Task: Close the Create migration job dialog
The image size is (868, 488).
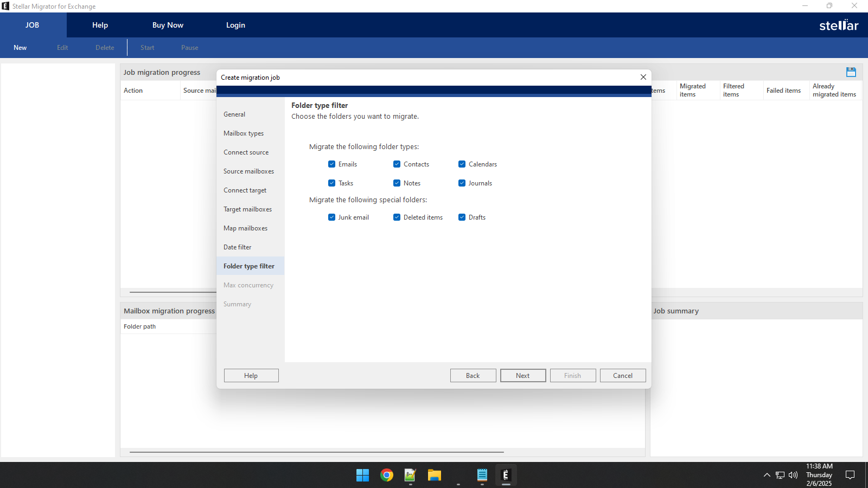Action: click(x=643, y=77)
